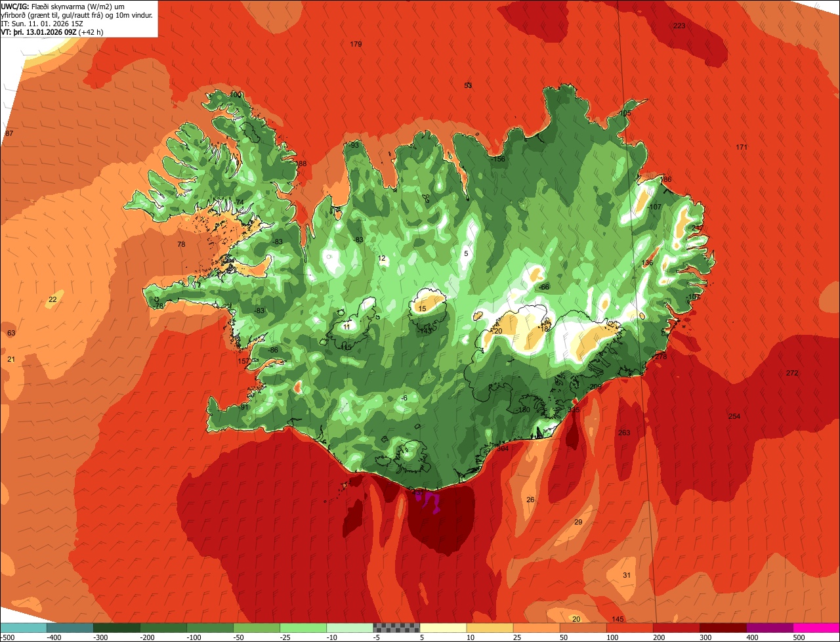Viewport: 840px width, 642px height.
Task: Click the flux value '63' on west edge
Action: (x=11, y=333)
